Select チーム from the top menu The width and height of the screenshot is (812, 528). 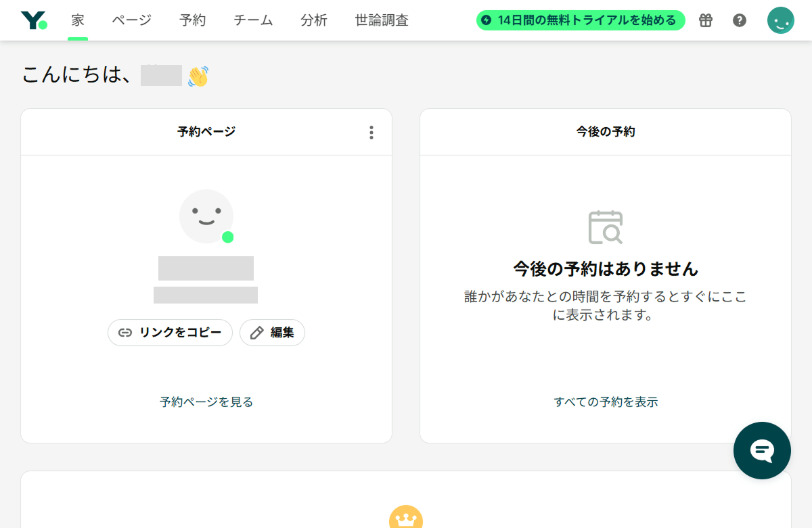252,20
